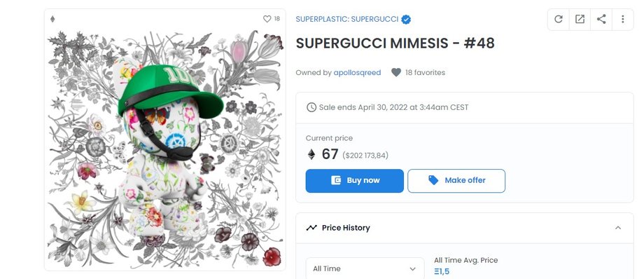Click the clock icon next to Sale ends
Image resolution: width=644 pixels, height=279 pixels.
(x=311, y=107)
